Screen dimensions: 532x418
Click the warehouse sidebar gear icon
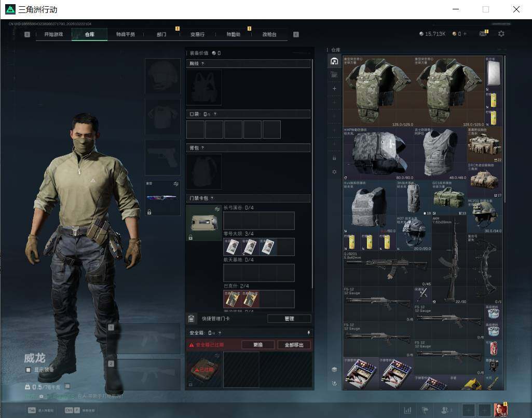334,172
